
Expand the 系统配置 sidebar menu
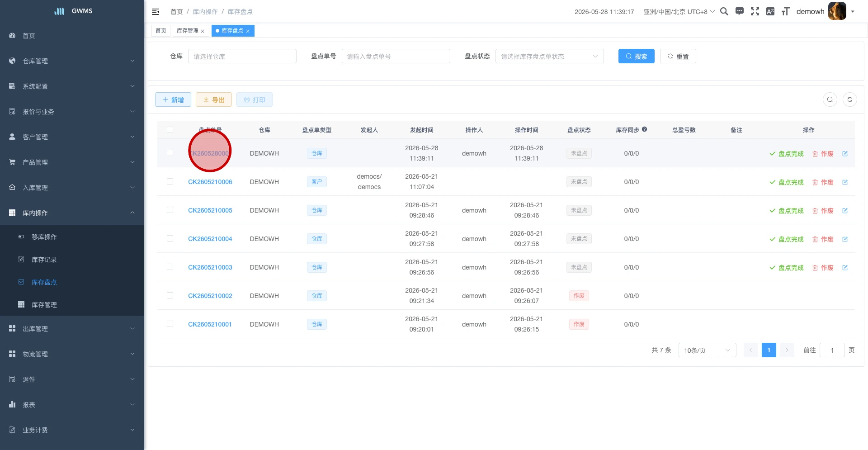click(72, 86)
